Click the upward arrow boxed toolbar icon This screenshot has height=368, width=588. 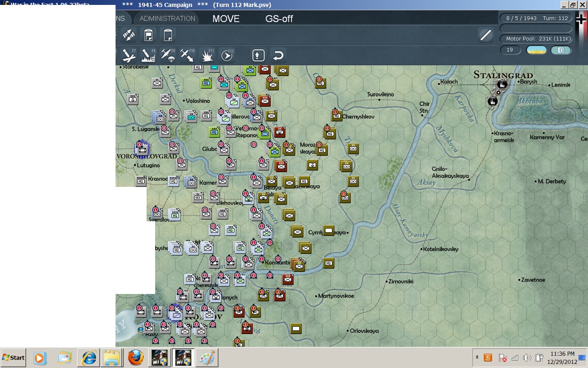click(x=258, y=55)
